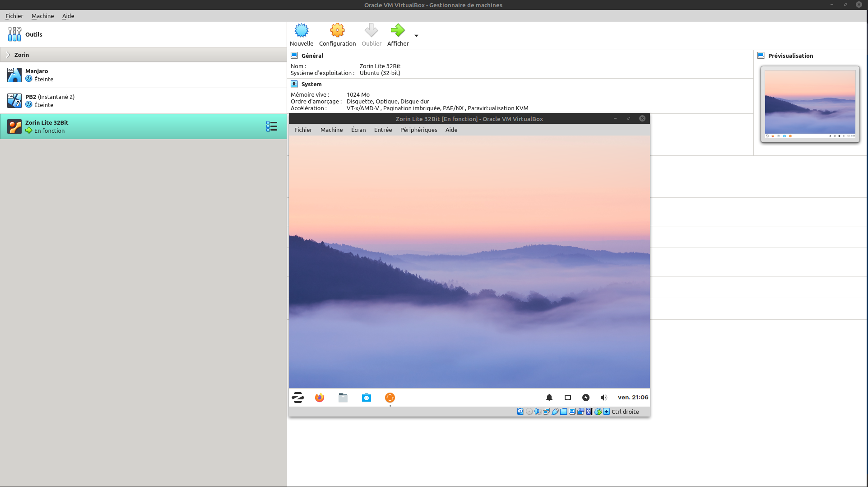Click the green Afficher arrow icon
Screen dimensions: 868x487
click(398, 31)
